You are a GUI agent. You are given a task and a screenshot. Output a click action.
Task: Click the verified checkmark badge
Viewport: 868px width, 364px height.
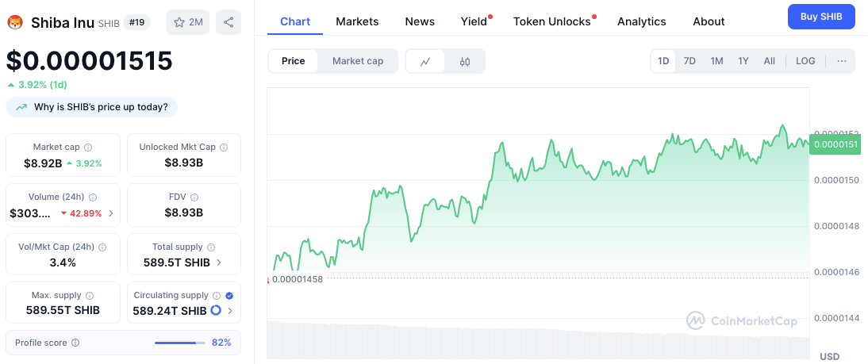pos(229,296)
